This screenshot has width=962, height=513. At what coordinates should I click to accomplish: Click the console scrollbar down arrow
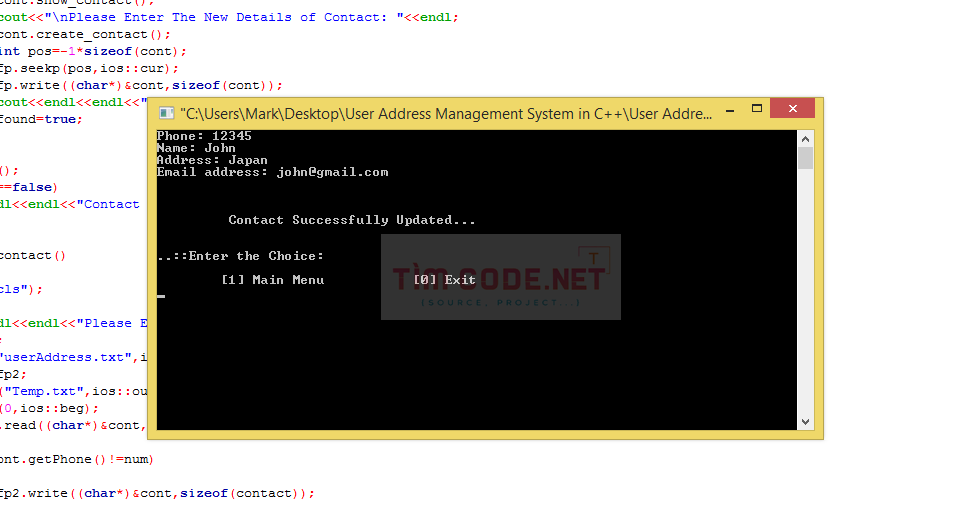pos(805,422)
